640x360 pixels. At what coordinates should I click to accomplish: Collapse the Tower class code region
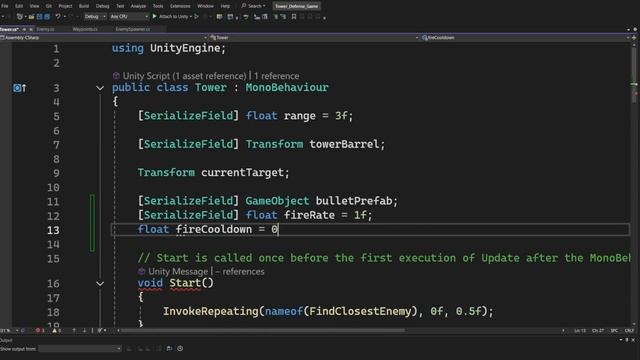tap(100, 88)
